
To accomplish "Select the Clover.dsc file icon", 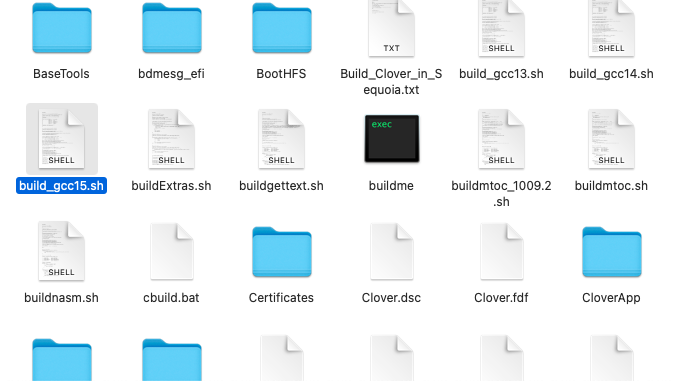I will coord(392,251).
